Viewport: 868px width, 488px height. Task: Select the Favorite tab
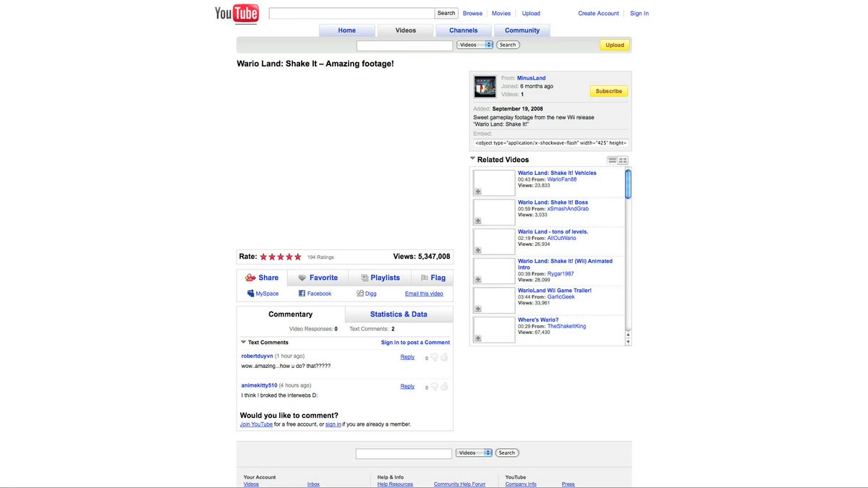pos(318,278)
